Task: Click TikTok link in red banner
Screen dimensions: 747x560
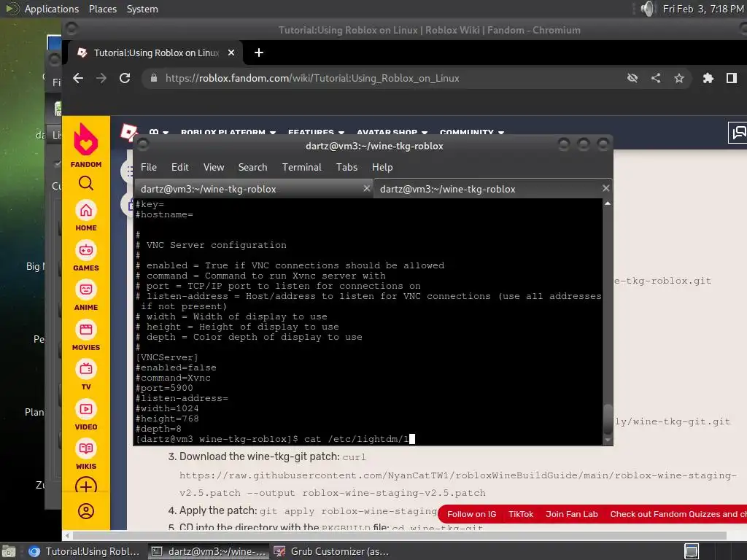Action: 521,514
